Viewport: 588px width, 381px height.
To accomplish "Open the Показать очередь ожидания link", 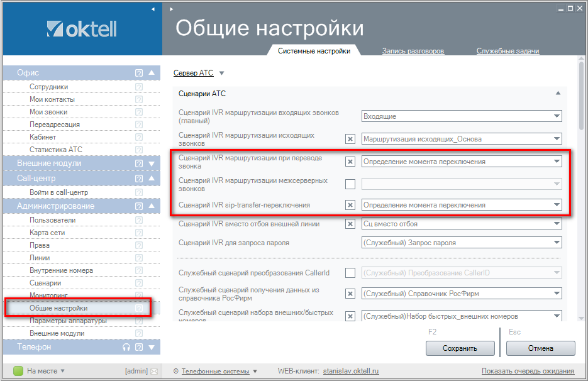I will (x=528, y=371).
